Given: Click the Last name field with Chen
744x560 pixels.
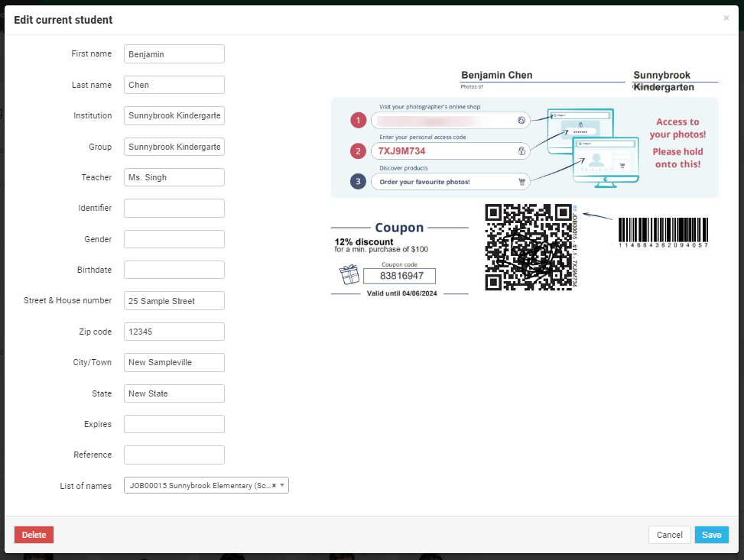Looking at the screenshot, I should [x=174, y=85].
